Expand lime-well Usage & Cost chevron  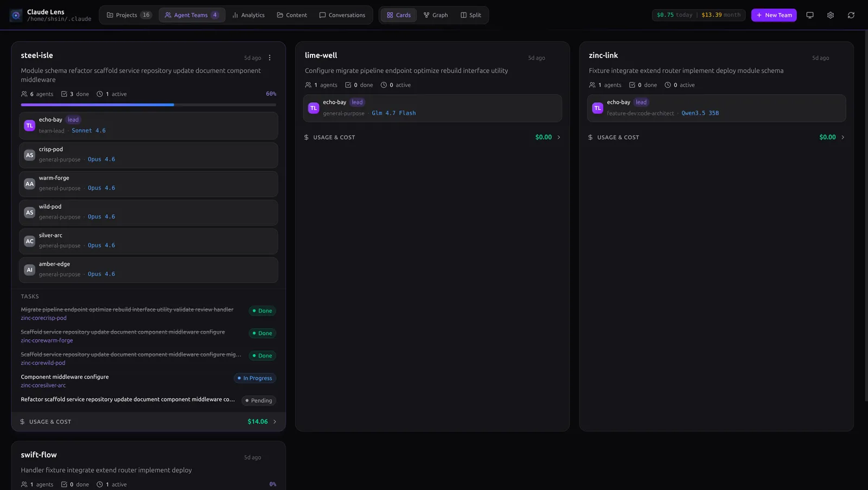click(x=559, y=137)
